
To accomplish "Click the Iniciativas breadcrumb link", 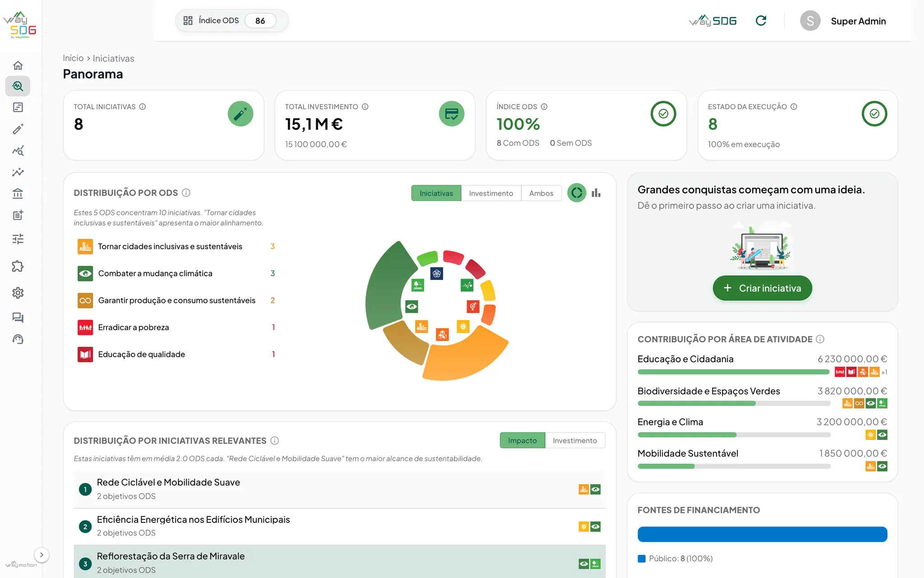I will 113,59.
